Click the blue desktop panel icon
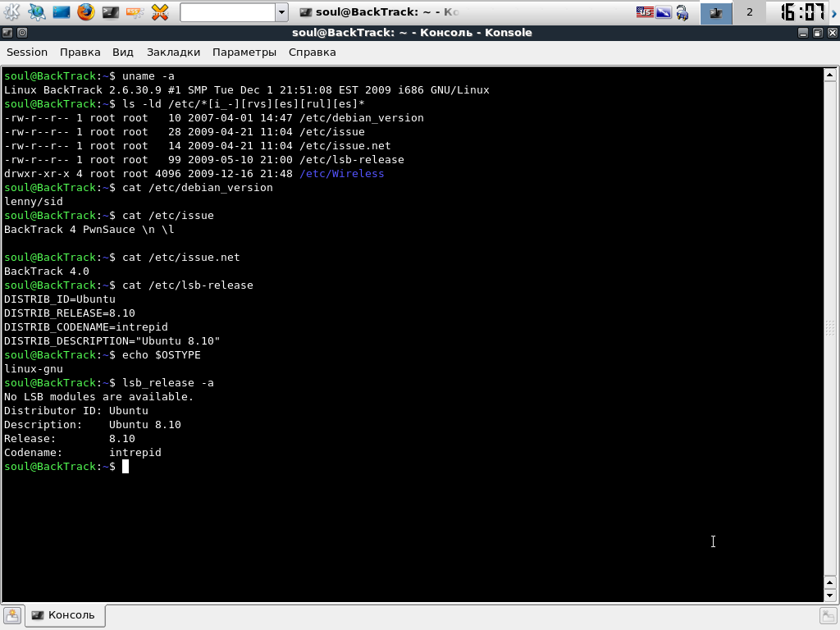Image resolution: width=840 pixels, height=630 pixels. (x=61, y=11)
